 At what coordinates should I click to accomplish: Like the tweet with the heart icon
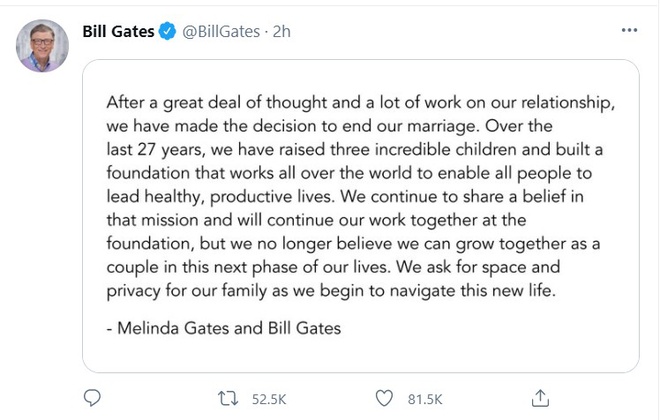click(x=383, y=398)
